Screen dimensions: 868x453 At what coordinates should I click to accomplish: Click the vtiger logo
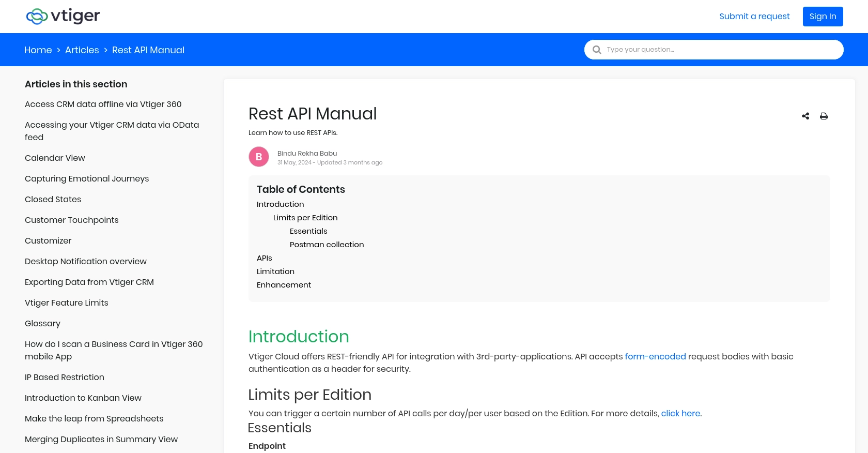coord(63,17)
